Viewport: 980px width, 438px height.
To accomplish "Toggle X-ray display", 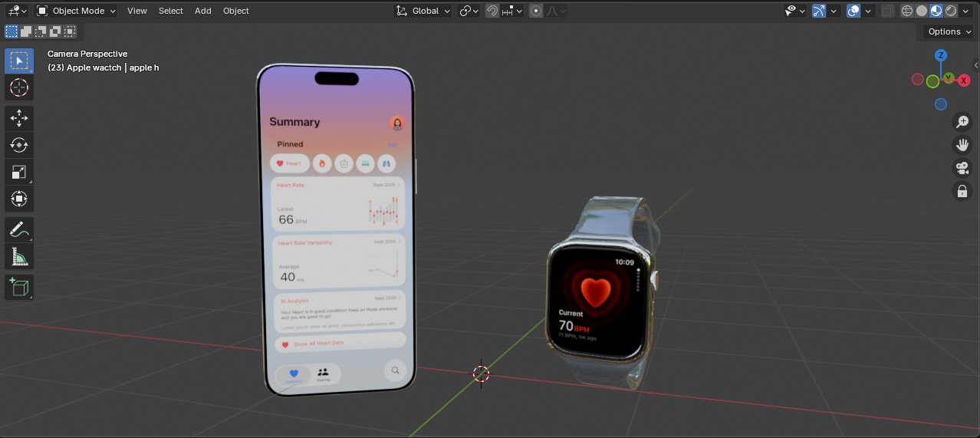I will click(888, 11).
